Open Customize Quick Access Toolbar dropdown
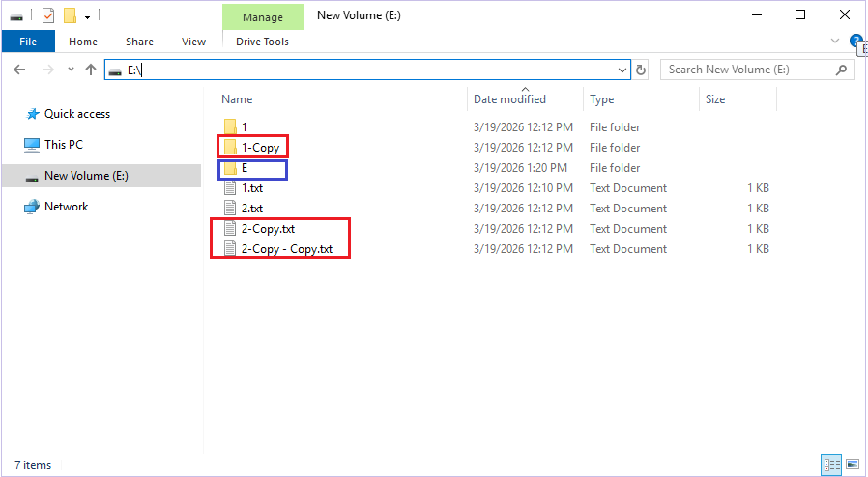This screenshot has width=868, height=477. coord(87,16)
